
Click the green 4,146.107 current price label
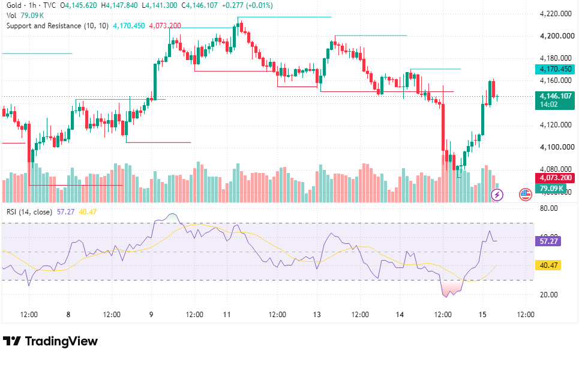(554, 100)
